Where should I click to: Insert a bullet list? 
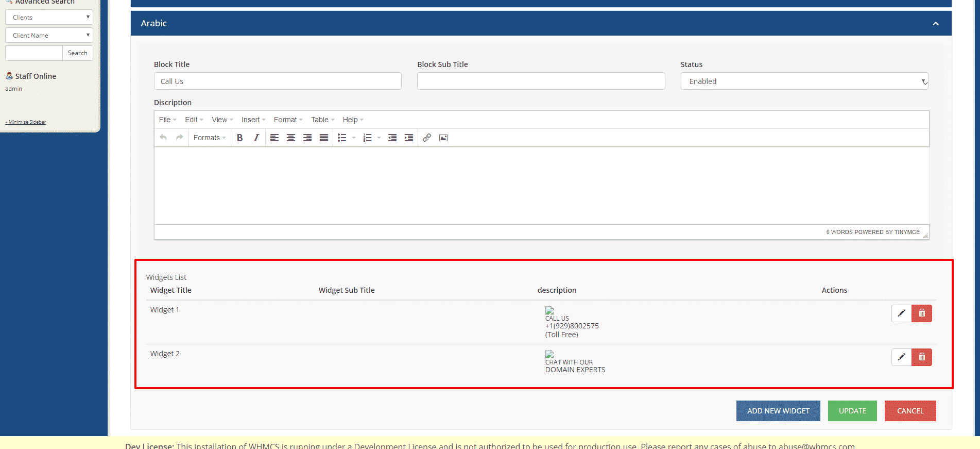[x=342, y=138]
